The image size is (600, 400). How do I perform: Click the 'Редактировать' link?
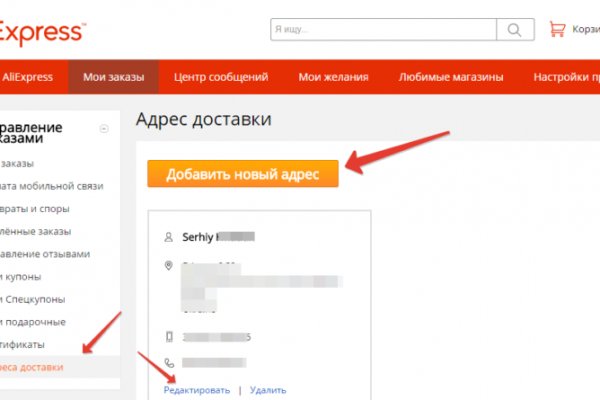coord(197,390)
